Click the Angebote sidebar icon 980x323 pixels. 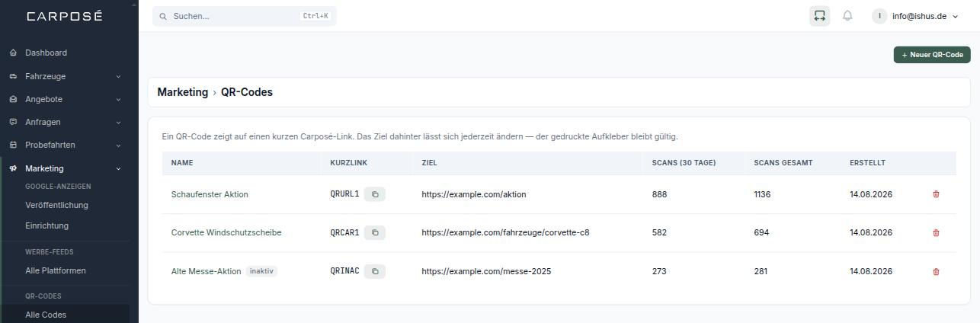point(13,99)
